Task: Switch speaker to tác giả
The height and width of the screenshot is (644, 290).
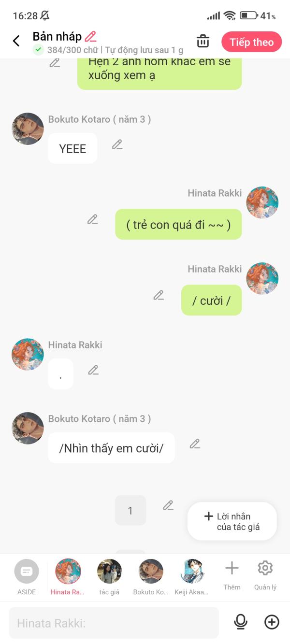Action: [x=109, y=578]
